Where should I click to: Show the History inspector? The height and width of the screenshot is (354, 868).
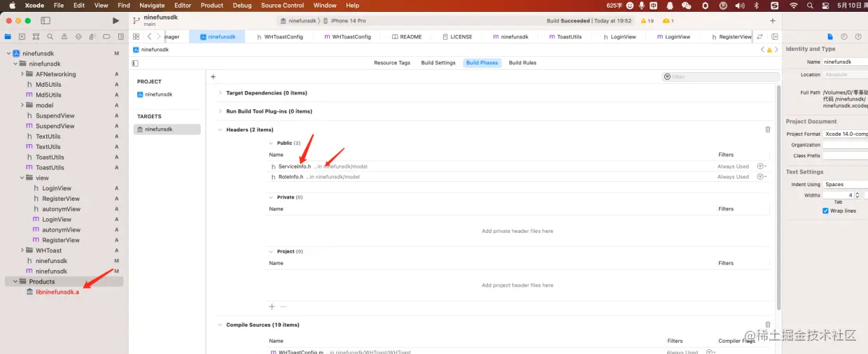click(x=844, y=36)
